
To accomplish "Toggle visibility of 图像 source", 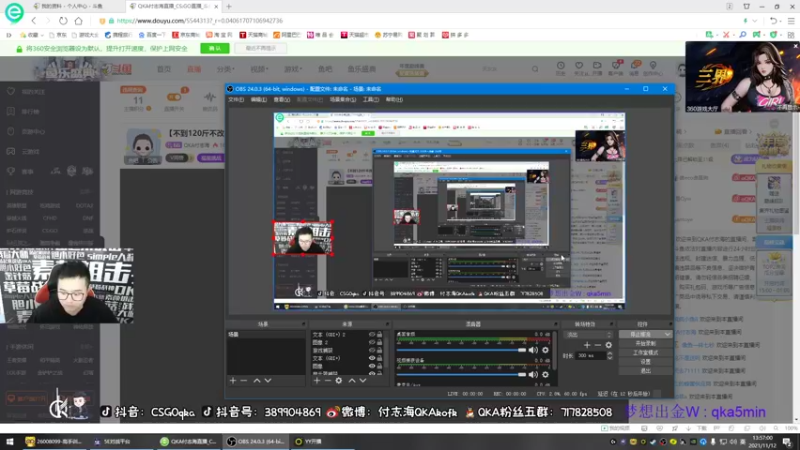I will pos(372,366).
